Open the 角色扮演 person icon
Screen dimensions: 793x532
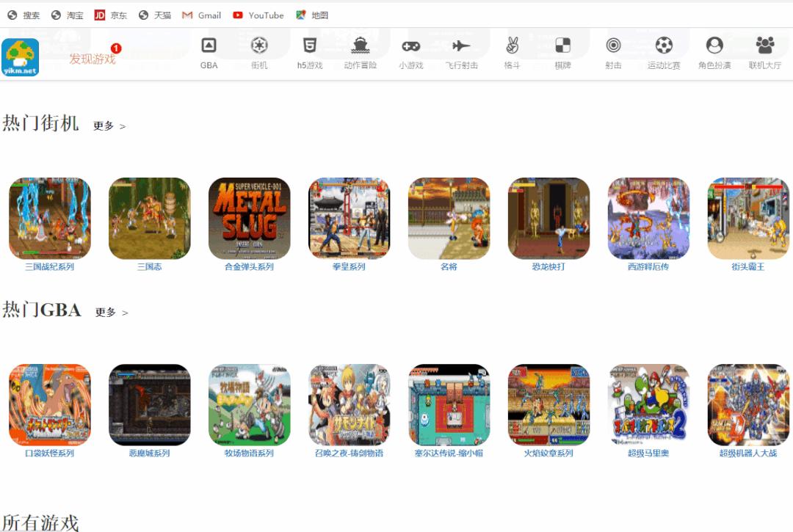tap(714, 45)
